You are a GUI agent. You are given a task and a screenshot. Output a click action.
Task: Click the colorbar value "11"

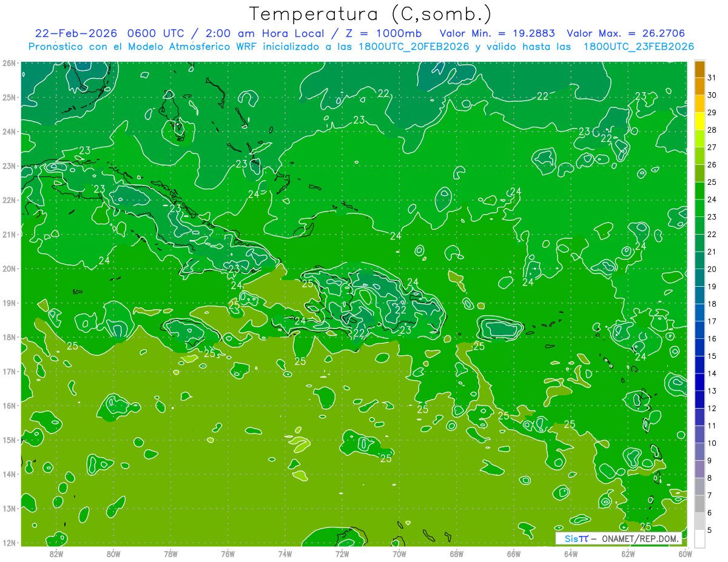tap(712, 426)
